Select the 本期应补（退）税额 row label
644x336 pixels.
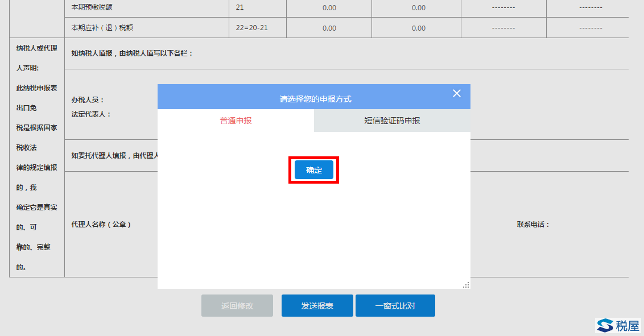coord(102,28)
